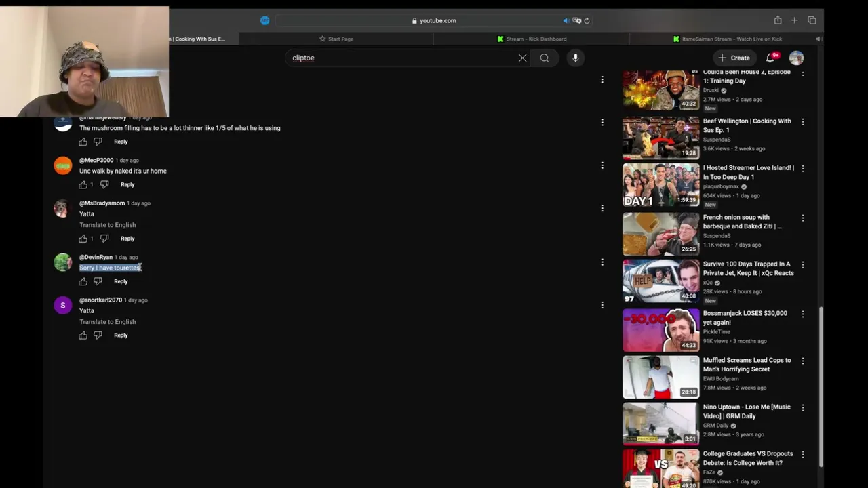
Task: Click the selected text Sorry I have tourettes
Action: [x=110, y=268]
